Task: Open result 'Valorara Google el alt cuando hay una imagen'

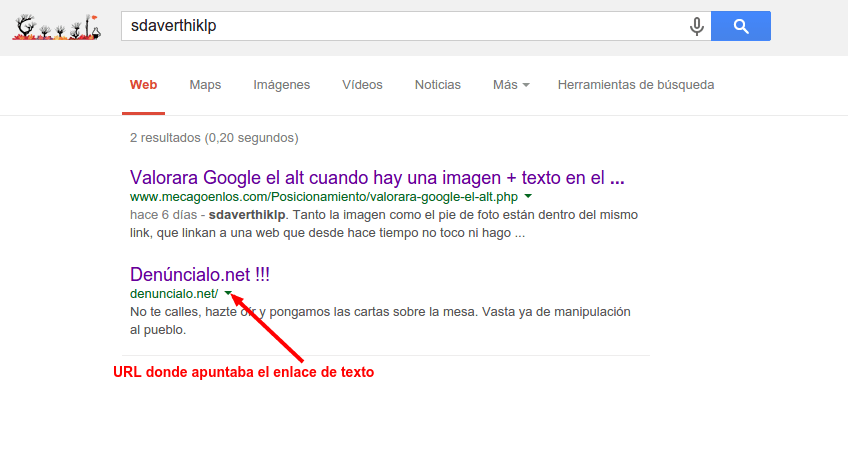Action: tap(377, 177)
